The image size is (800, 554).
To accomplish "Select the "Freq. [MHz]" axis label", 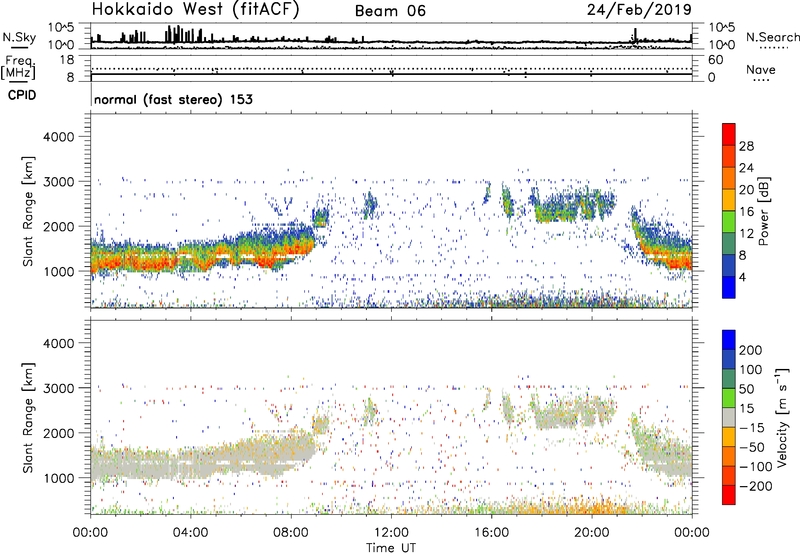I will point(19,67).
